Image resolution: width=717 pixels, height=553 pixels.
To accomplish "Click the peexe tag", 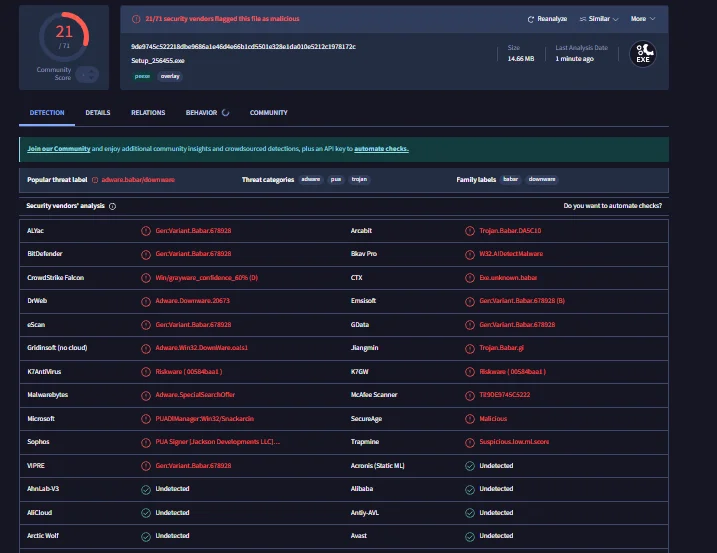I will pos(142,76).
